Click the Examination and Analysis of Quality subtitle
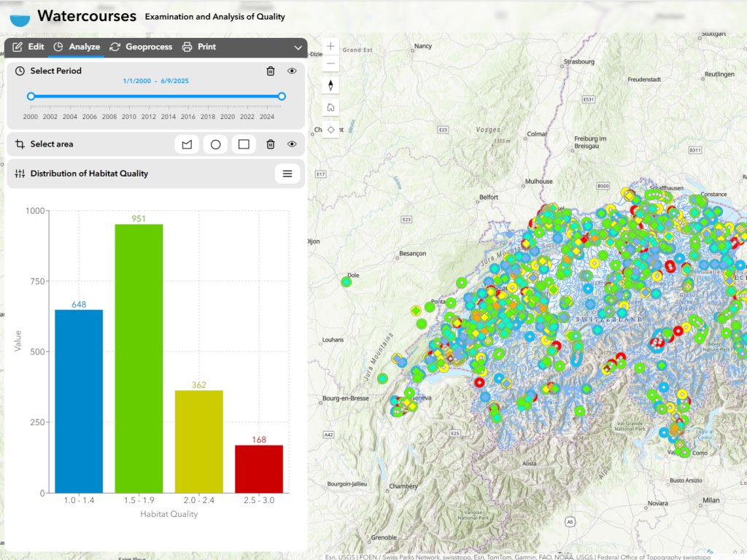747x560 pixels. tap(215, 17)
